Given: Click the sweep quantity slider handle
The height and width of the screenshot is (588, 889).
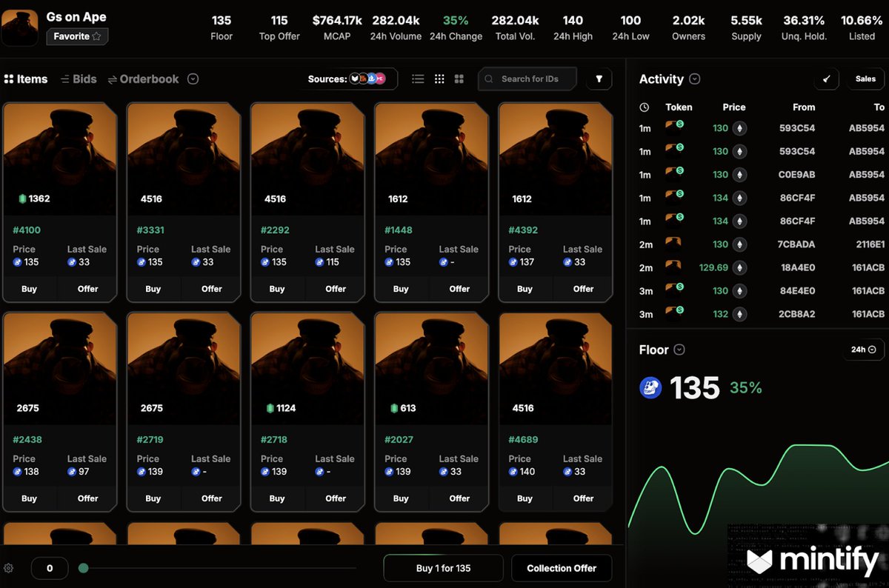Looking at the screenshot, I should (x=84, y=568).
